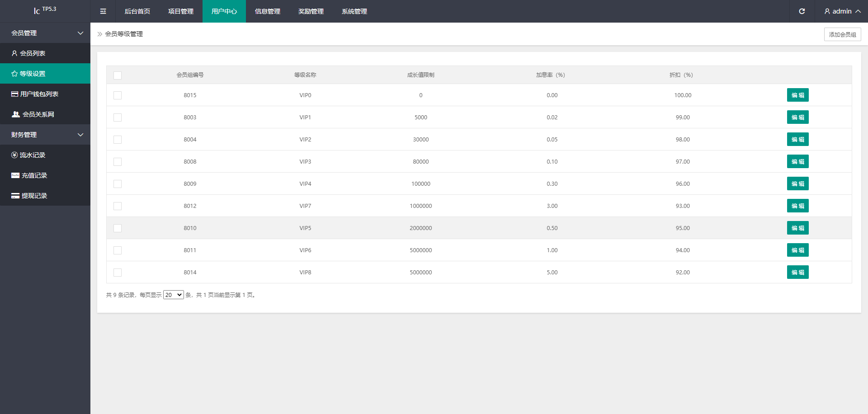Click the 添加会员组 button
Viewport: 868px width, 414px height.
click(842, 34)
